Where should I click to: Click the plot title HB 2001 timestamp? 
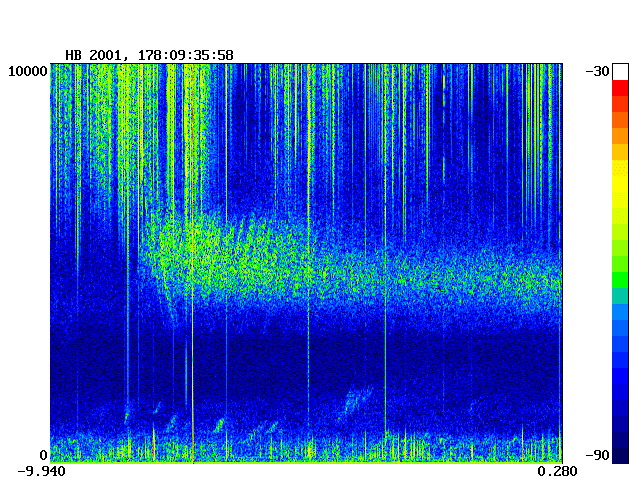coord(149,54)
